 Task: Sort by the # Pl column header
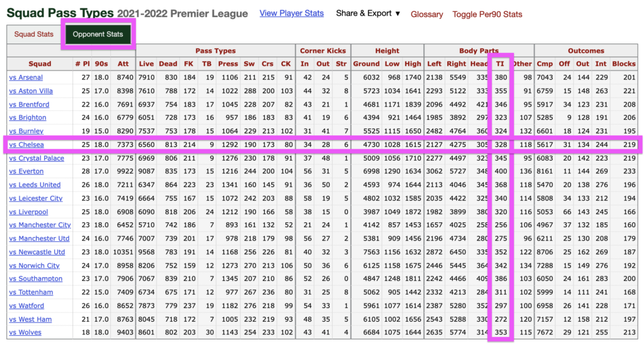click(x=82, y=64)
